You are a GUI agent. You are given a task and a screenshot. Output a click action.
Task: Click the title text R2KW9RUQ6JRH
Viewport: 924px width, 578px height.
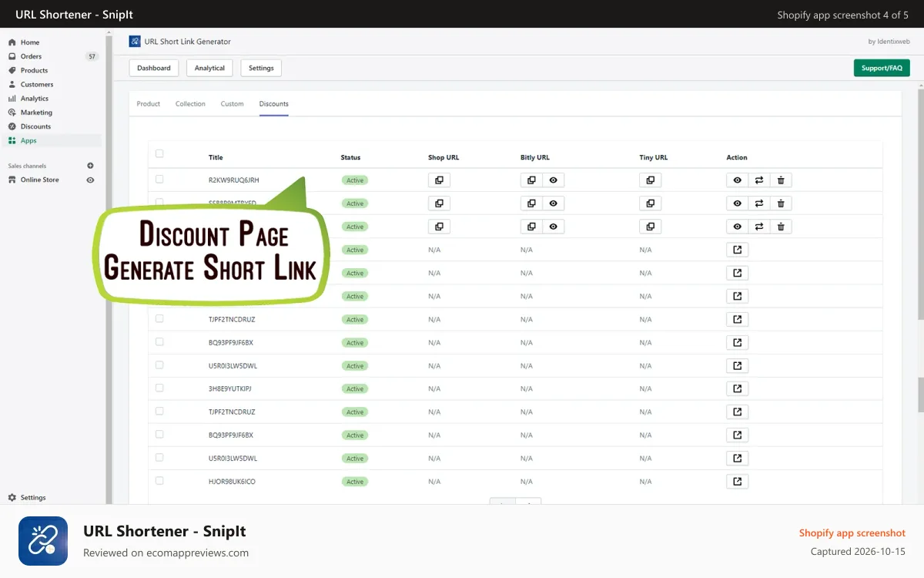234,180
